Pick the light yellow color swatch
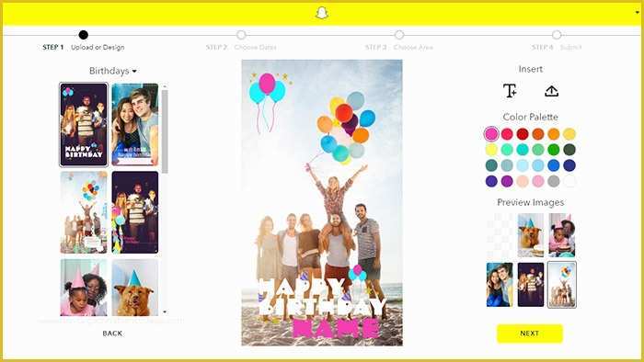This screenshot has width=644, height=362. (x=491, y=150)
